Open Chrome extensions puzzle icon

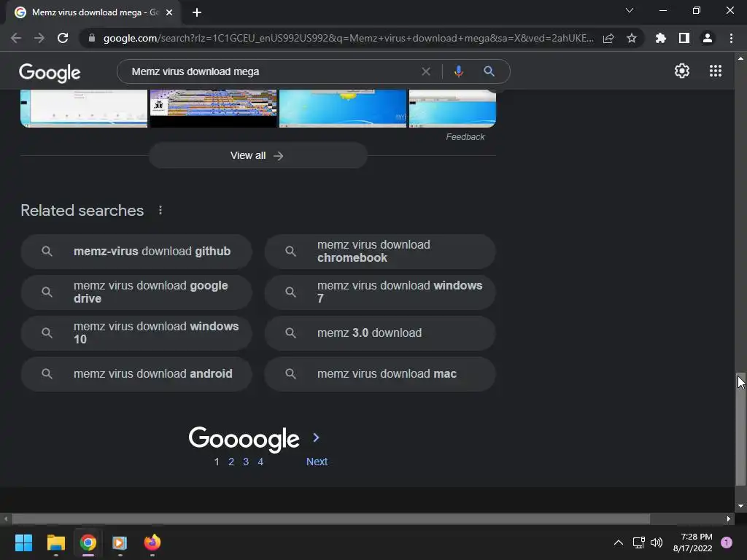pyautogui.click(x=661, y=38)
